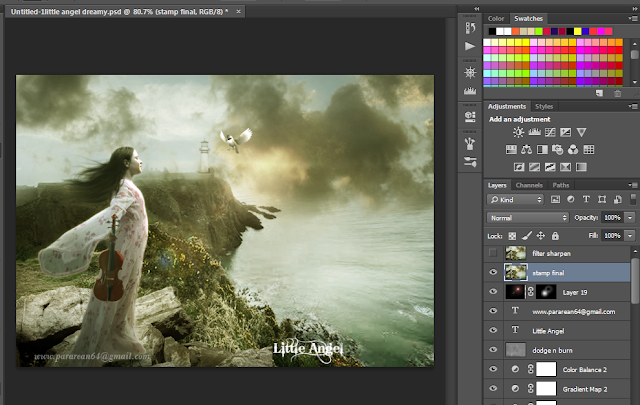Collapse the panel dock double arrows at top right
Screen dimensions: 640x405
click(635, 8)
